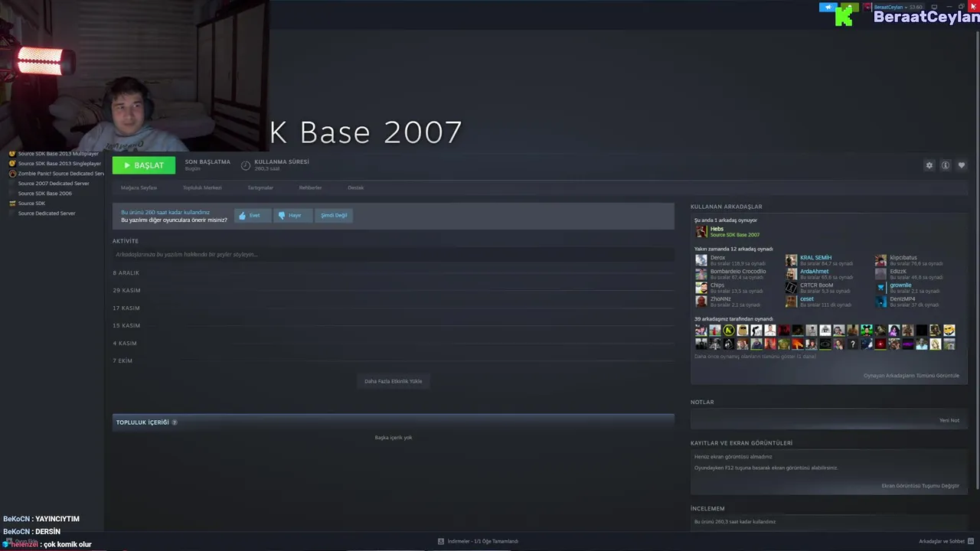Open the İndirmeler downloads status bar
Image resolution: width=980 pixels, height=551 pixels.
point(479,542)
